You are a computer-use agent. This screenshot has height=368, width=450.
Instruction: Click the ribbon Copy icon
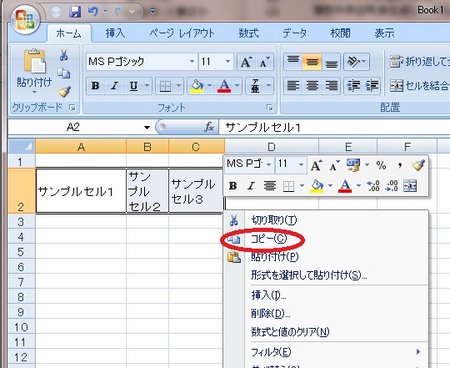[x=64, y=73]
